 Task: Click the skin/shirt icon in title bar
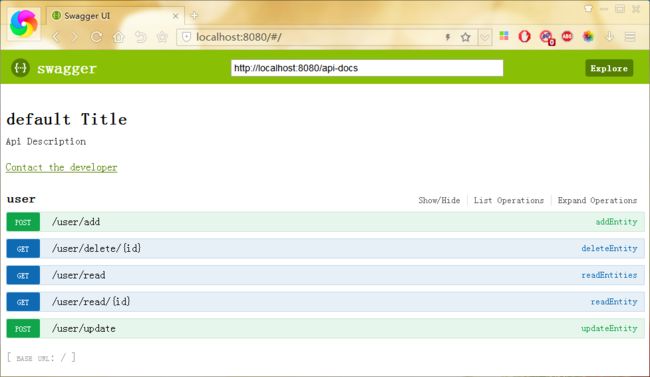(588, 8)
